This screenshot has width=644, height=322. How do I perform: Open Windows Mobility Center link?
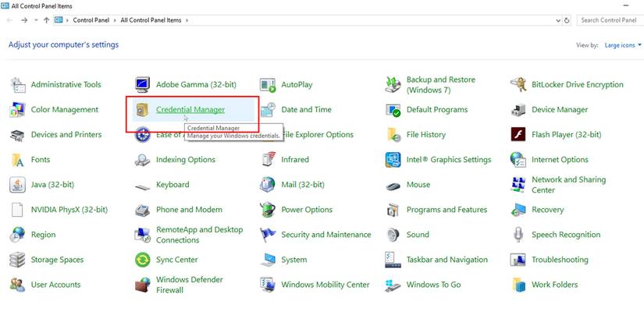click(326, 285)
